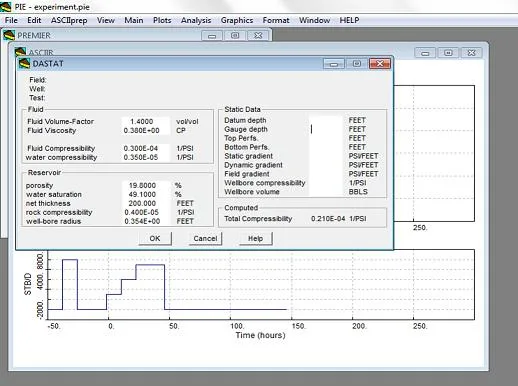Maximize the ASCIIR window
This screenshot has height=386, width=518.
click(448, 53)
